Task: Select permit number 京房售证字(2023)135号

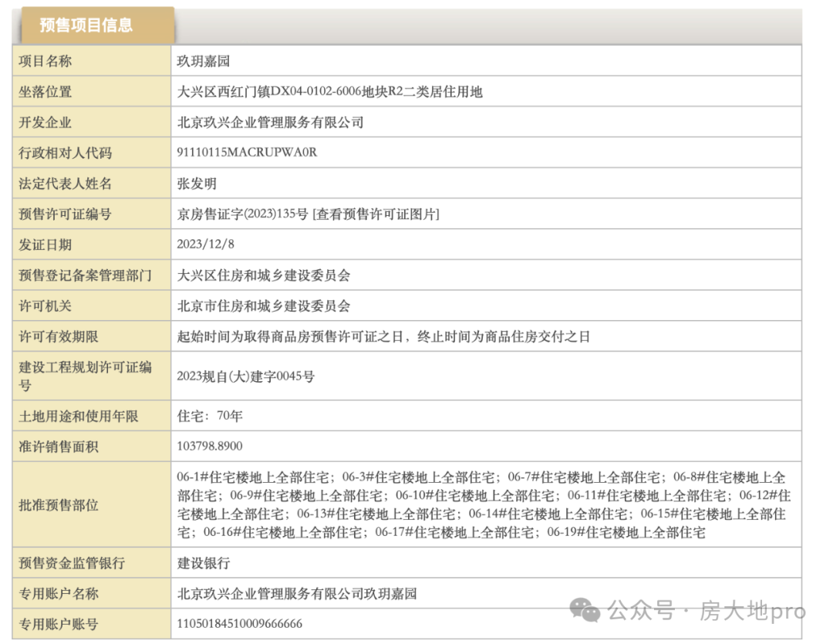Action: point(243,214)
